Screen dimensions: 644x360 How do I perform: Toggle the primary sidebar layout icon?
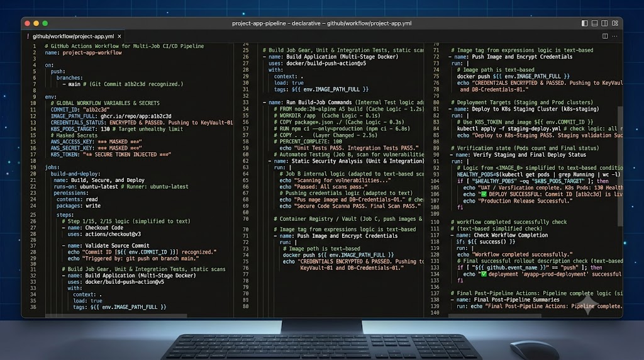click(584, 23)
